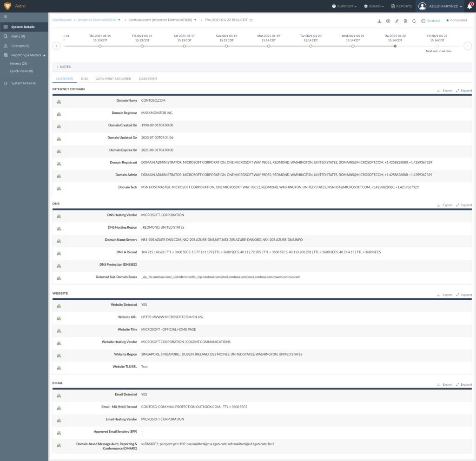Click the chart icon for Email Hosting Vendor
Image resolution: width=476 pixels, height=461 pixels.
59,421
